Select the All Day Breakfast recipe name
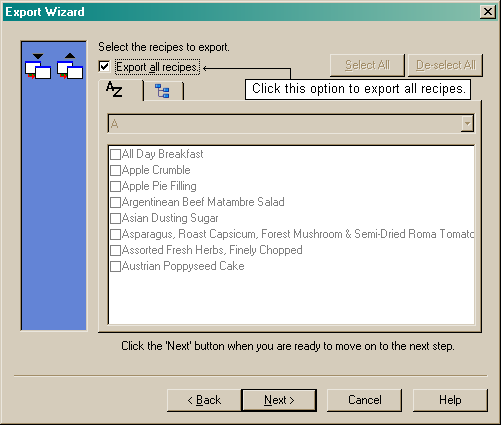This screenshot has width=501, height=425. (162, 154)
